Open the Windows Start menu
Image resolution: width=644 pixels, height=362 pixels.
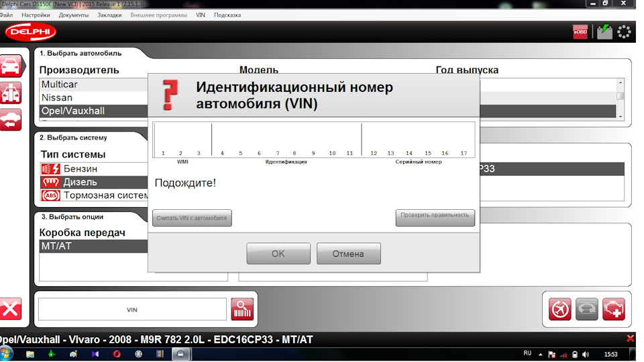(x=7, y=354)
